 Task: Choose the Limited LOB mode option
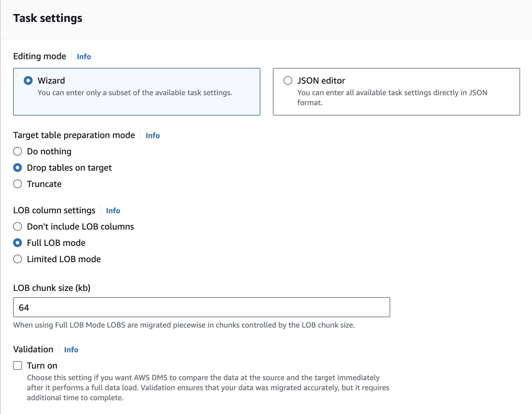coord(18,259)
